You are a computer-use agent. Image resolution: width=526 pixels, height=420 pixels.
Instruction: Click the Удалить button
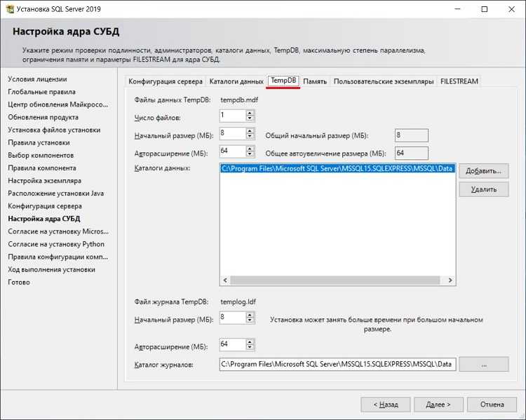(x=483, y=189)
